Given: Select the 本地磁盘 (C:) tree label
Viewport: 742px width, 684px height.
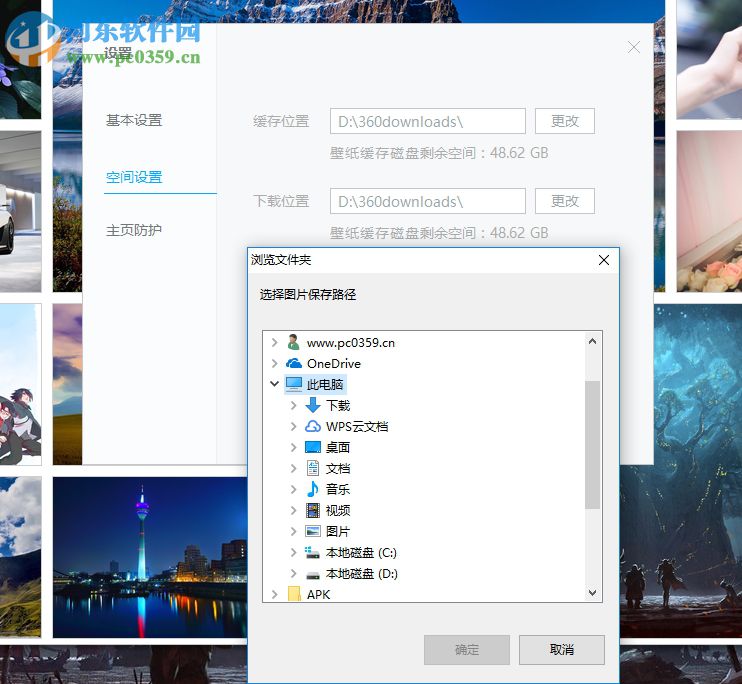Looking at the screenshot, I should (x=361, y=552).
